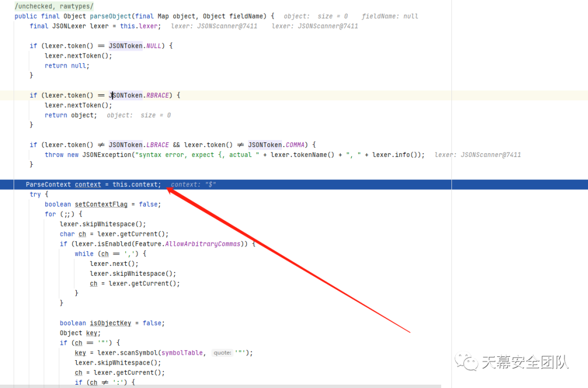Click the horizontal scrollbar at editor bottom
Image resolution: width=588 pixels, height=388 pixels.
click(x=220, y=386)
